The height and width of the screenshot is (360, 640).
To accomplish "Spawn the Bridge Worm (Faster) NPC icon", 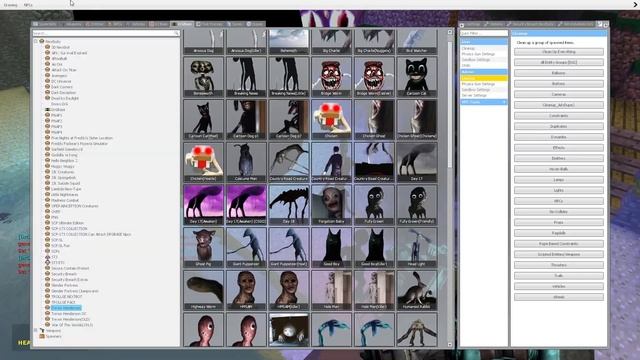I will click(x=374, y=77).
